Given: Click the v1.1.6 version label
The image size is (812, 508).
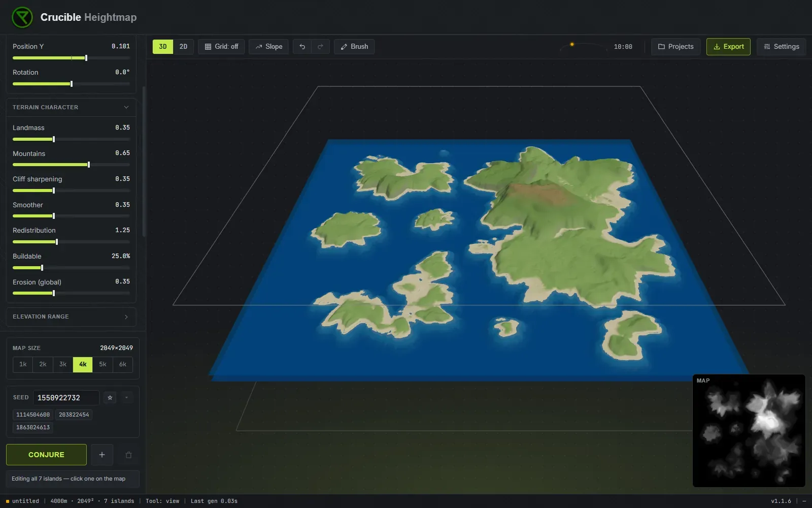Looking at the screenshot, I should (781, 501).
